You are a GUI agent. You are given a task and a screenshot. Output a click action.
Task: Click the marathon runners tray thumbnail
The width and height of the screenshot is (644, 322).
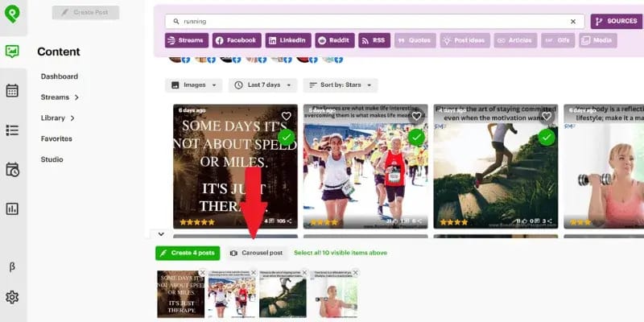pyautogui.click(x=232, y=294)
